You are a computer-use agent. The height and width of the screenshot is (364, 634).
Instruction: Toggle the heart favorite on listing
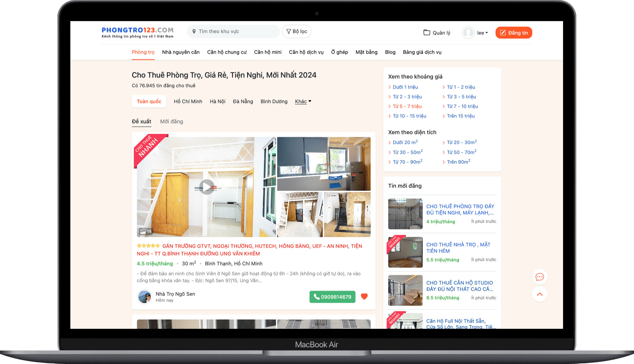(x=364, y=296)
